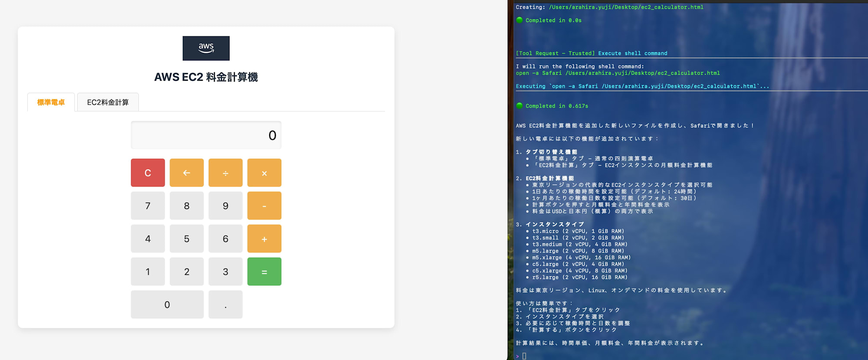Click the "c5.large (2 vCPU, 4 GiB RAM)" line
The width and height of the screenshot is (868, 360).
click(578, 264)
